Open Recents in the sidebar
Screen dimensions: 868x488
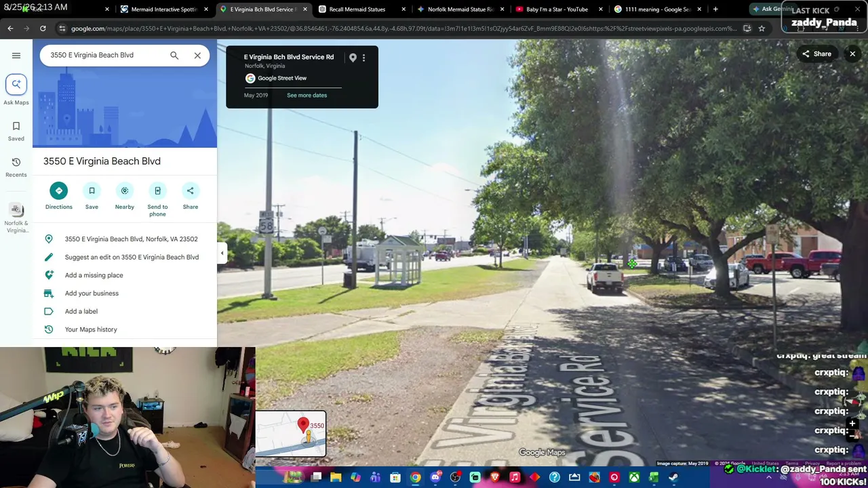tap(16, 167)
